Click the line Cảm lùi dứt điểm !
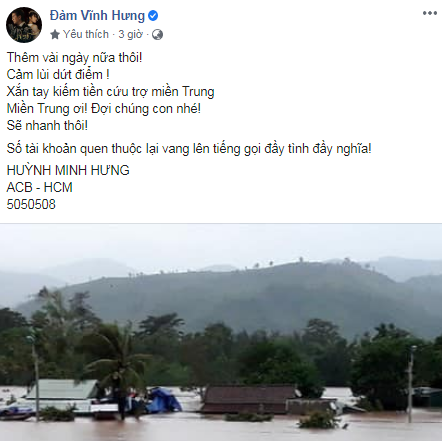This screenshot has height=441, width=442. point(58,74)
